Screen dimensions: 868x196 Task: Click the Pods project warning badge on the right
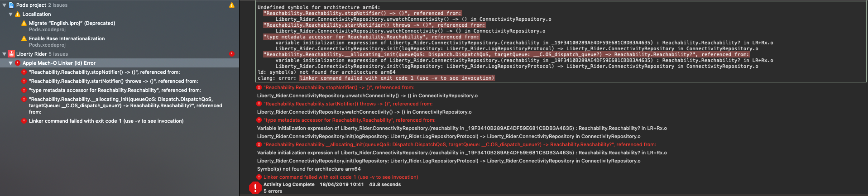(x=232, y=5)
